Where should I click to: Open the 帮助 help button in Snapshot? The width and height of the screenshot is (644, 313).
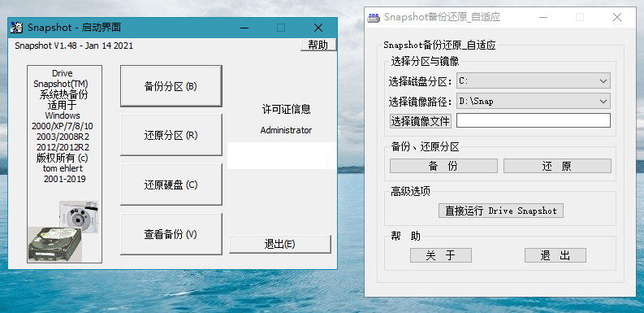point(318,45)
